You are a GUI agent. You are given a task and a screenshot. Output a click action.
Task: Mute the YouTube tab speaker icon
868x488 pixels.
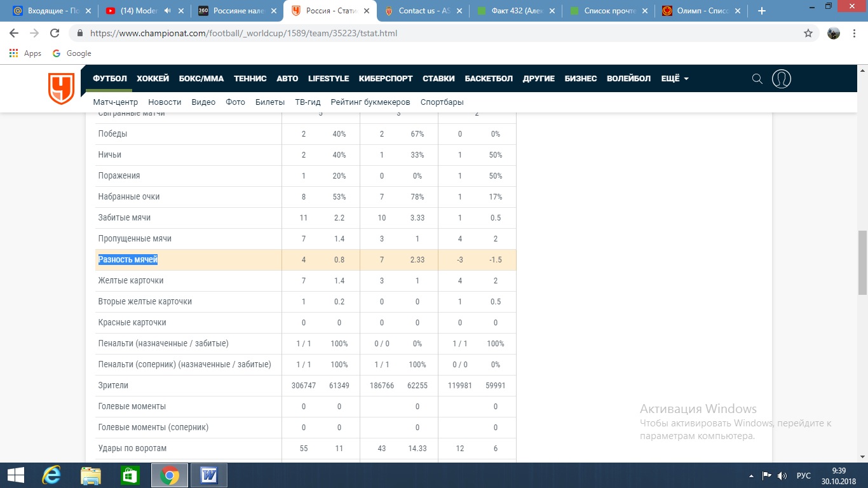click(x=168, y=11)
